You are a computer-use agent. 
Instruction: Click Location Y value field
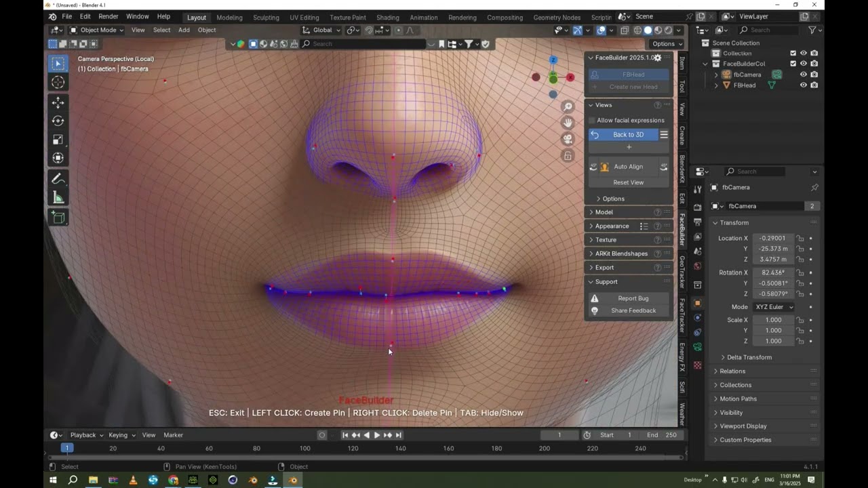tap(772, 249)
